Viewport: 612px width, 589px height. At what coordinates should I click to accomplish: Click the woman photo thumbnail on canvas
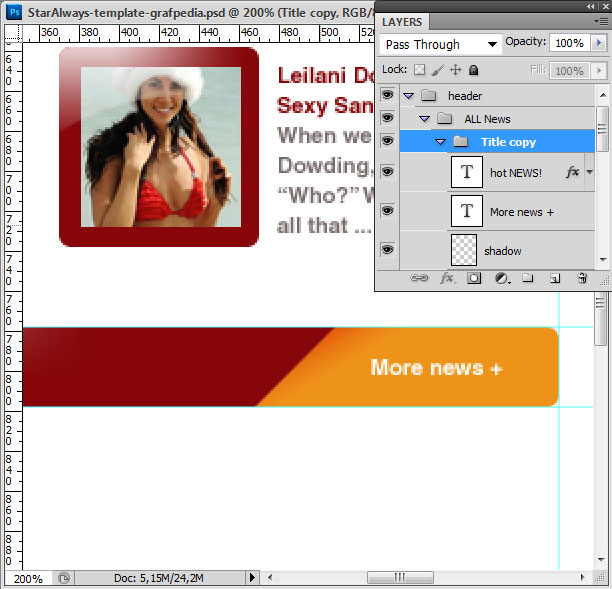[x=161, y=147]
